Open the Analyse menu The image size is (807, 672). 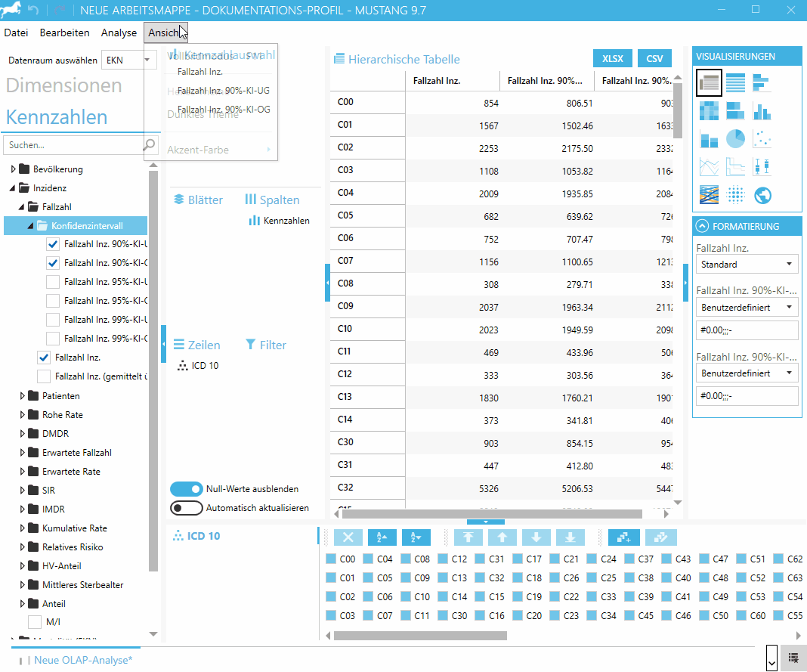pos(119,33)
